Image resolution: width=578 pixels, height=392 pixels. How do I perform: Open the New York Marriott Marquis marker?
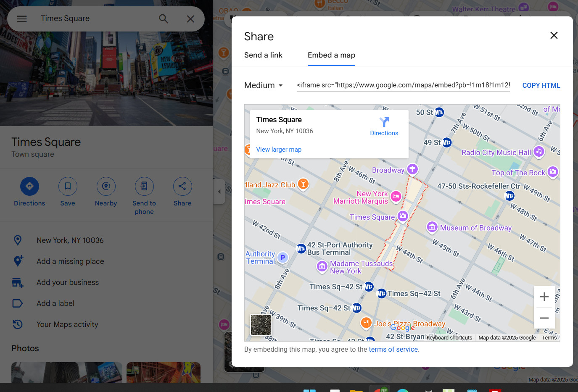[x=396, y=196]
